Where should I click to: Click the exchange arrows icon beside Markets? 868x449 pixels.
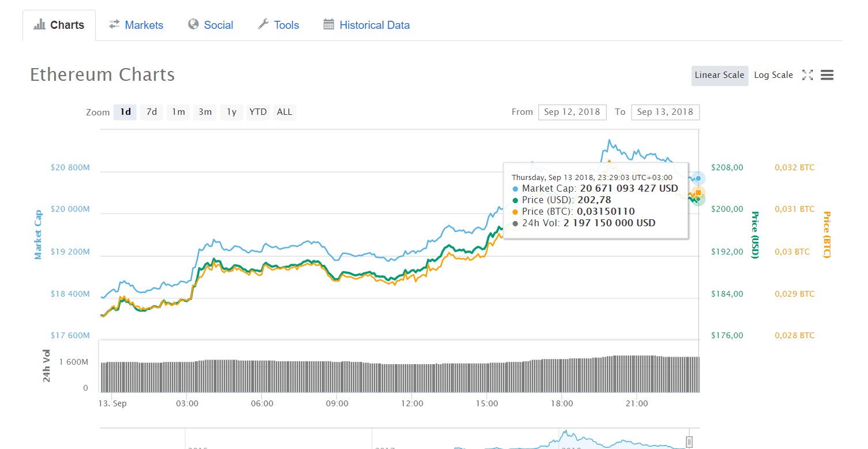(114, 25)
